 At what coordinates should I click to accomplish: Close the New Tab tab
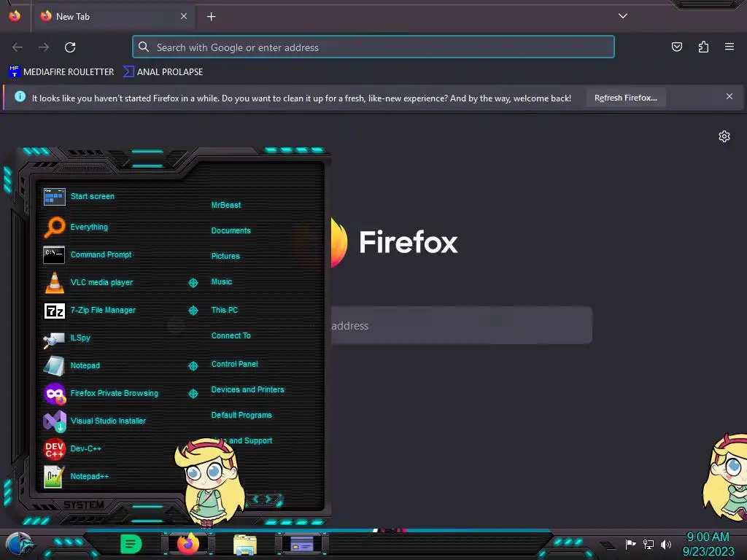(x=184, y=16)
